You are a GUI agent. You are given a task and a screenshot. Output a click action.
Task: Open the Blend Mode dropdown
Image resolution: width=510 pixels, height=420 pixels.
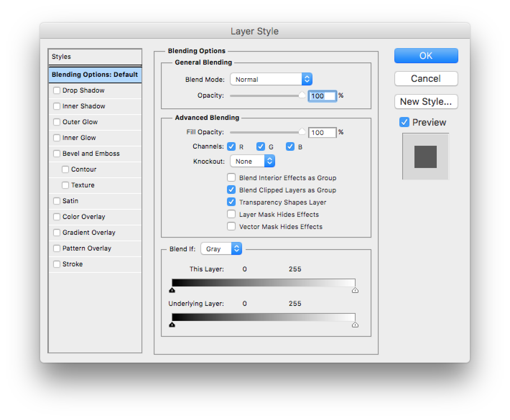click(x=271, y=79)
